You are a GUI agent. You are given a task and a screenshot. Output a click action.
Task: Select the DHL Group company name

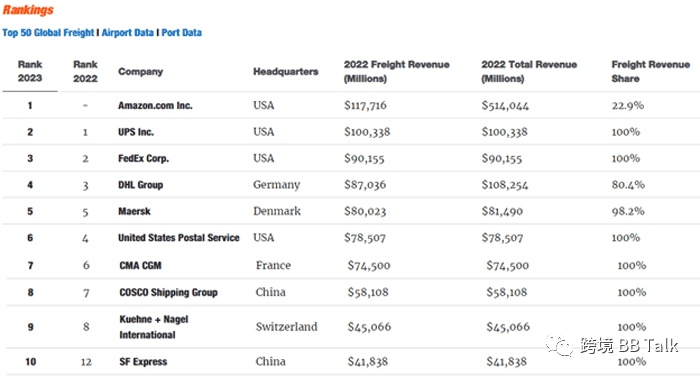point(141,185)
